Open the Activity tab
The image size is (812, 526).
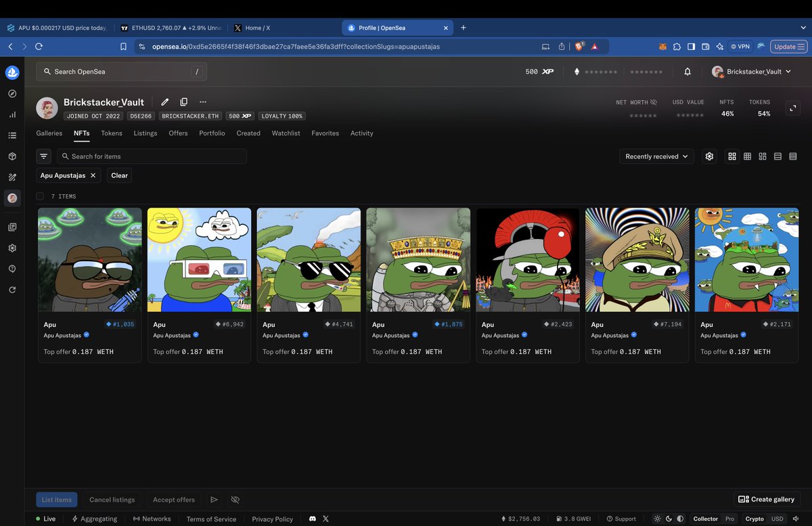(362, 133)
